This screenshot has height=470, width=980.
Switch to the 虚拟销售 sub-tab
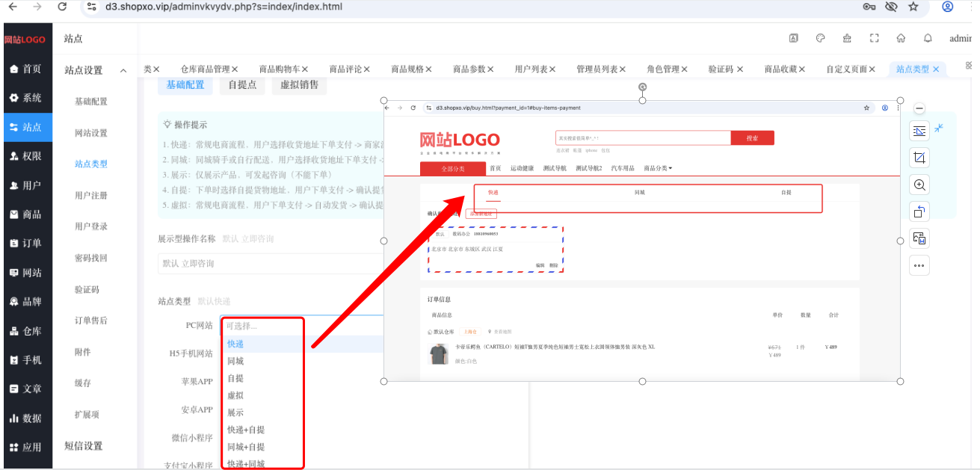(x=300, y=84)
